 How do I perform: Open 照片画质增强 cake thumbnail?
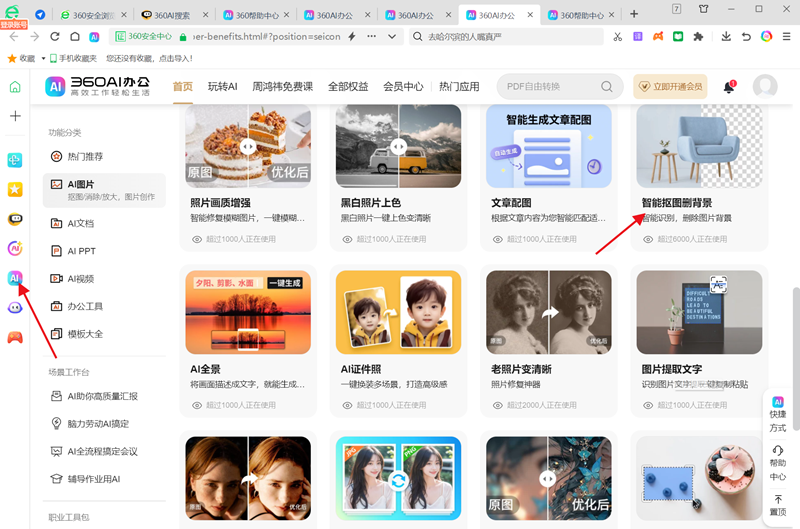pyautogui.click(x=248, y=146)
